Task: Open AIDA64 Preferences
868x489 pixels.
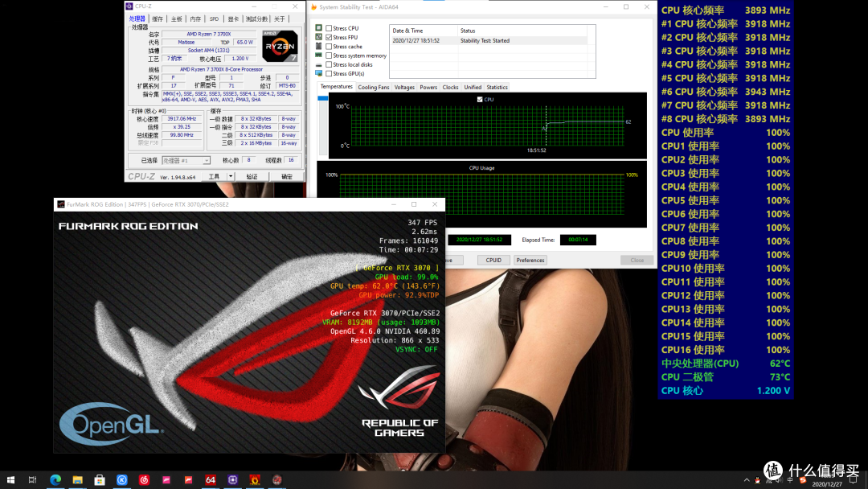Action: click(x=530, y=260)
